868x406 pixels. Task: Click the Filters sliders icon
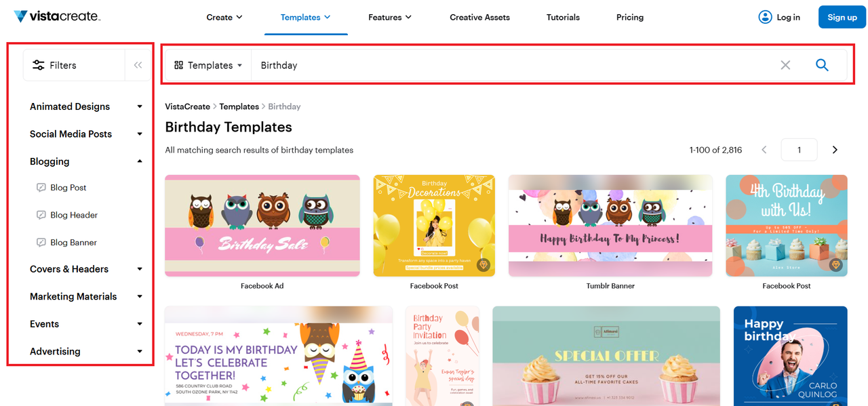39,65
